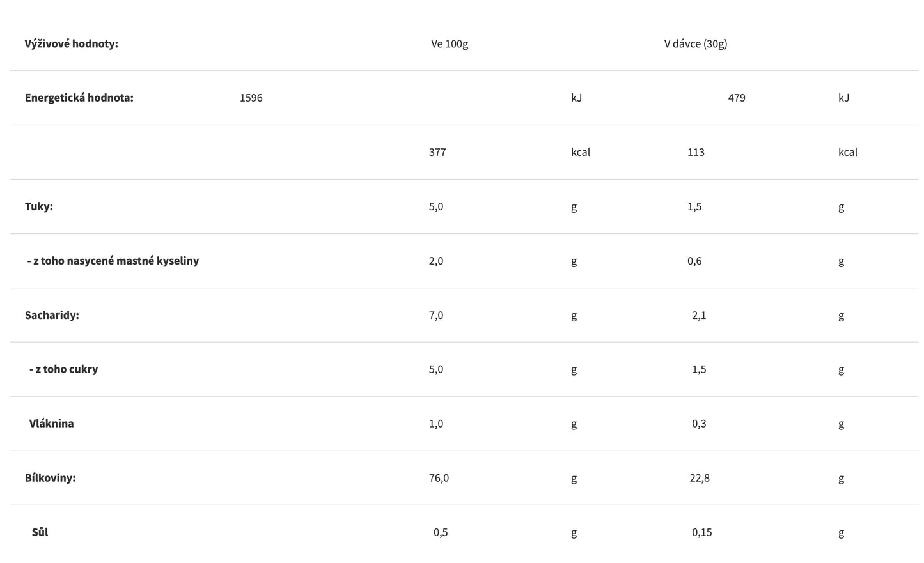
Task: Click the "Sacharidy:" row label
Action: click(52, 315)
